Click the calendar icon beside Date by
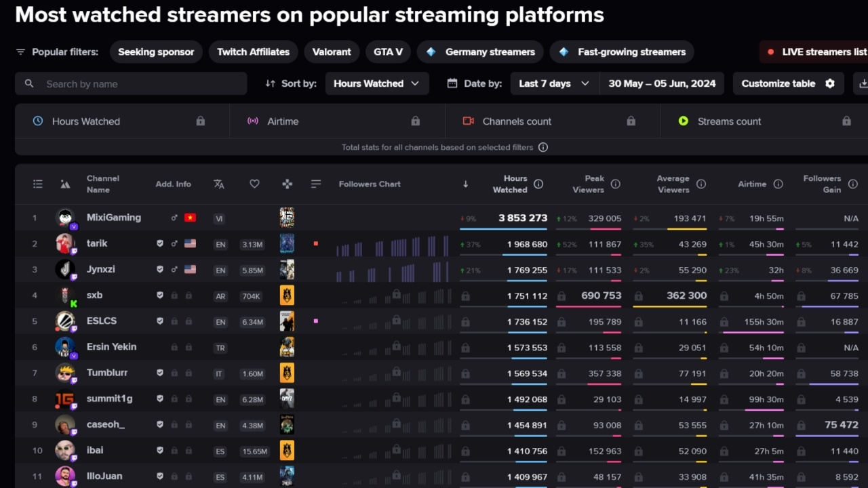The height and width of the screenshot is (488, 868). (452, 83)
